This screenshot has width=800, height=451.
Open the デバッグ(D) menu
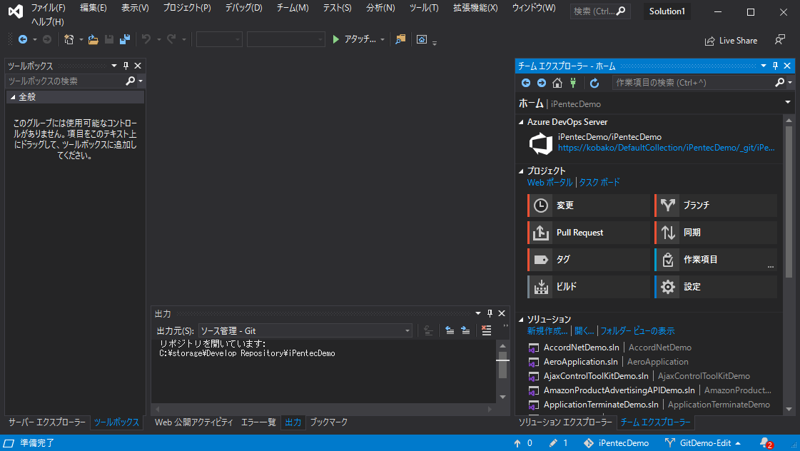point(244,8)
